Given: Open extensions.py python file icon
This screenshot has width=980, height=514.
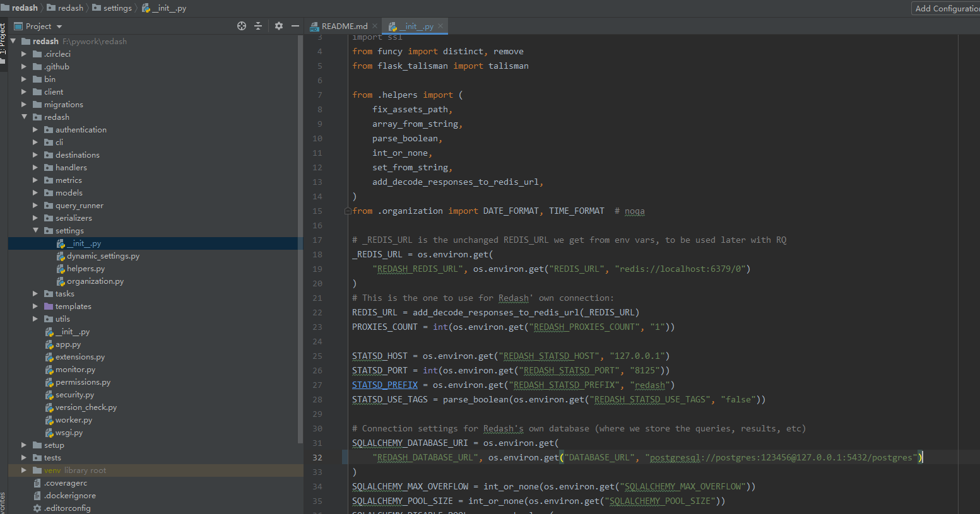Looking at the screenshot, I should 49,357.
